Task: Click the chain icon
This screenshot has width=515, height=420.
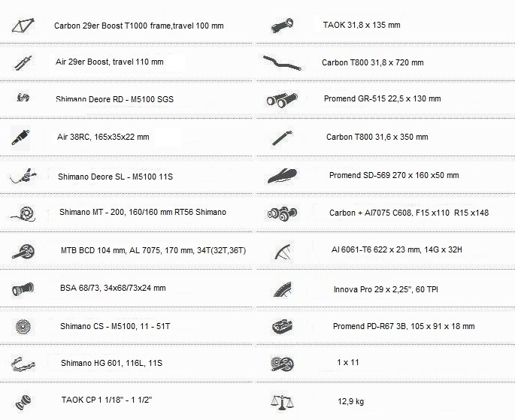Action: (x=23, y=364)
